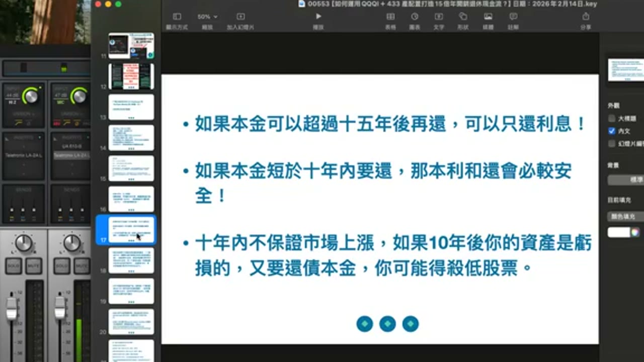Screen dimensions: 644x362
Task: Toggle SOLO on the second mixer channel
Action: tap(62, 265)
